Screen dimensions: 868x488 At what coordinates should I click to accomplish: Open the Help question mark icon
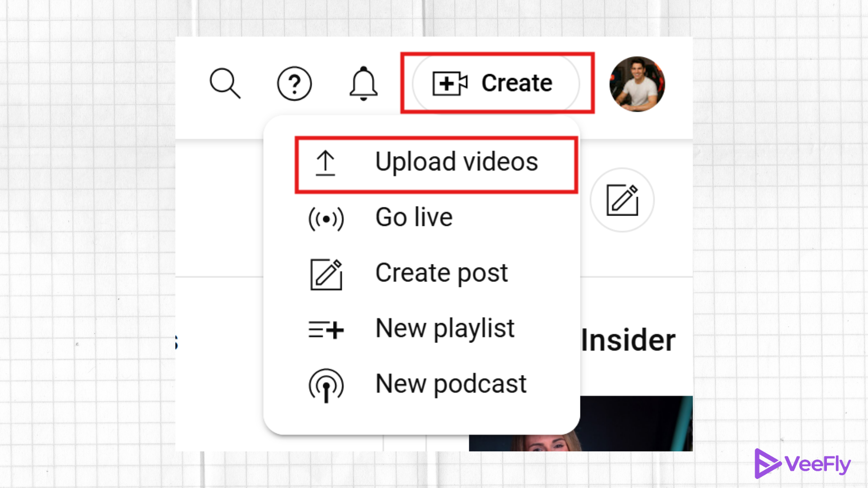[x=294, y=83]
